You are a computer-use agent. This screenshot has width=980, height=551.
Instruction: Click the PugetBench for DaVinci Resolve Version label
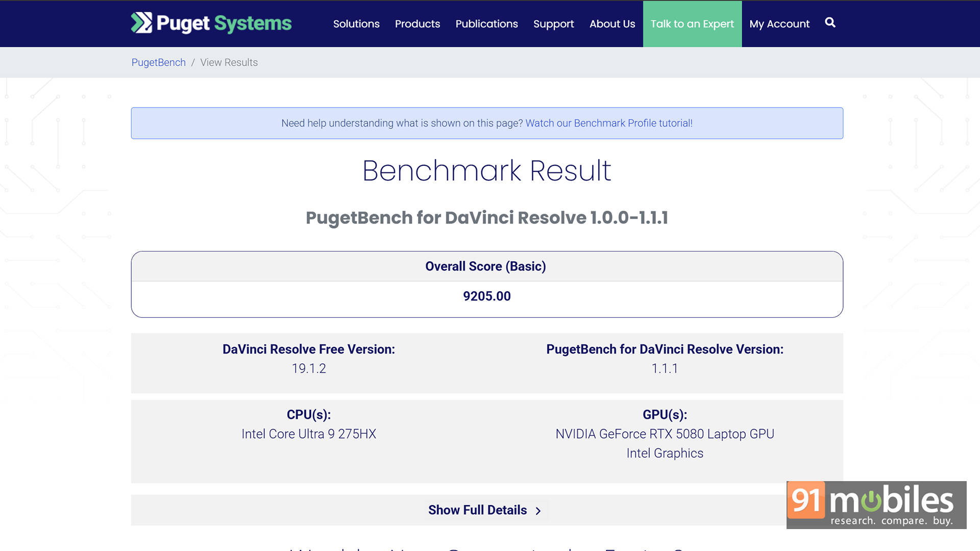point(665,349)
